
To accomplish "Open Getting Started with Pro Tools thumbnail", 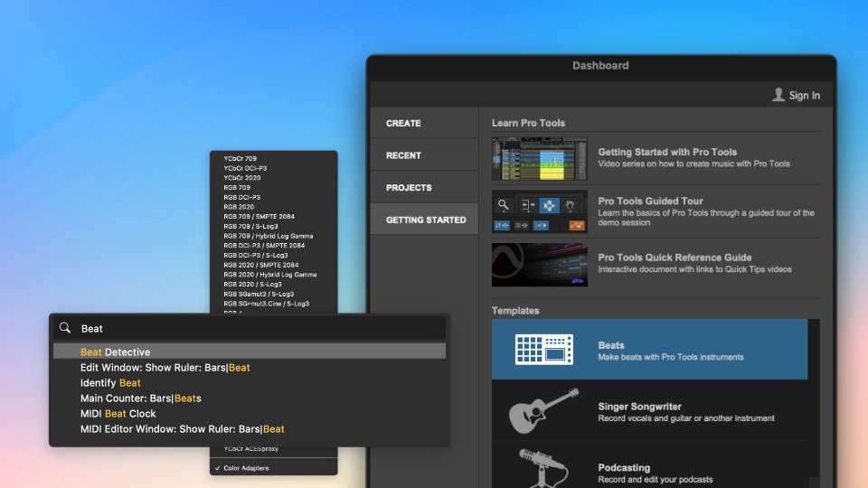I will [x=539, y=159].
